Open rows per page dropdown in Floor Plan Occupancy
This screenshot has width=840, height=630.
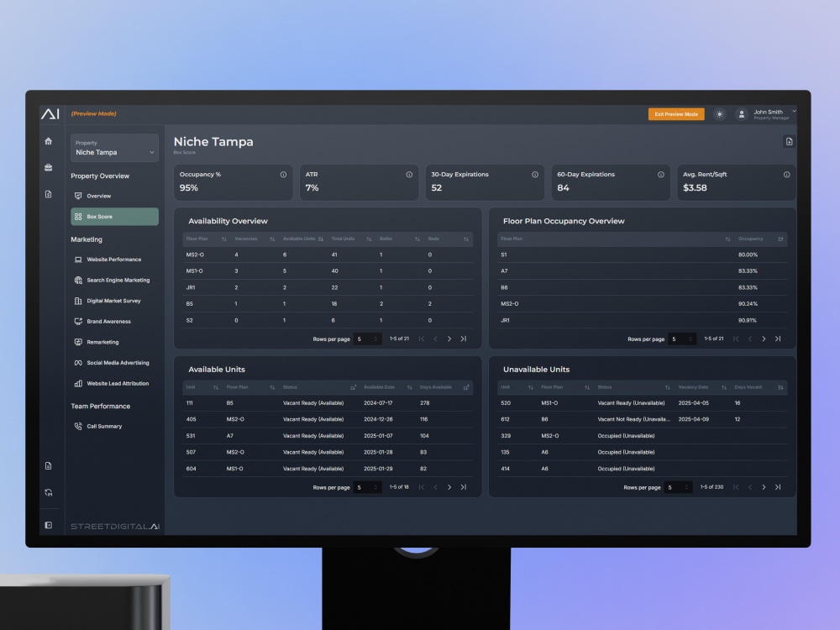click(x=682, y=339)
